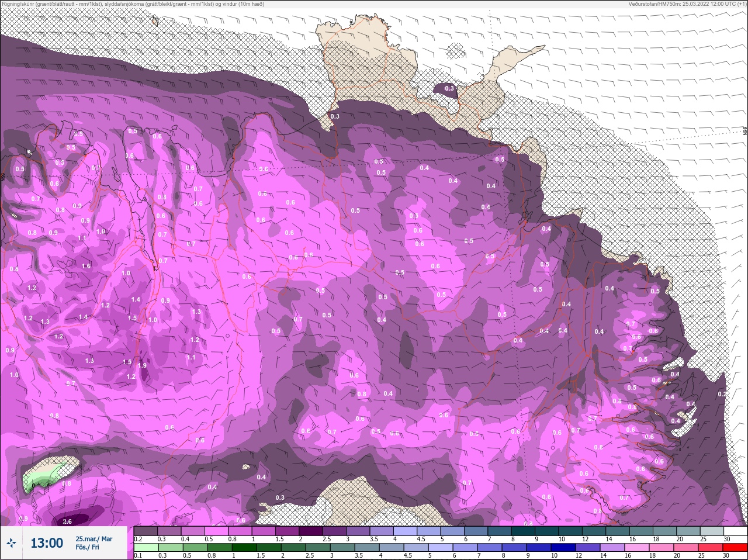The width and height of the screenshot is (748, 560).
Task: Select the dark teal 9 swatch in upper legend
Action: [547, 531]
